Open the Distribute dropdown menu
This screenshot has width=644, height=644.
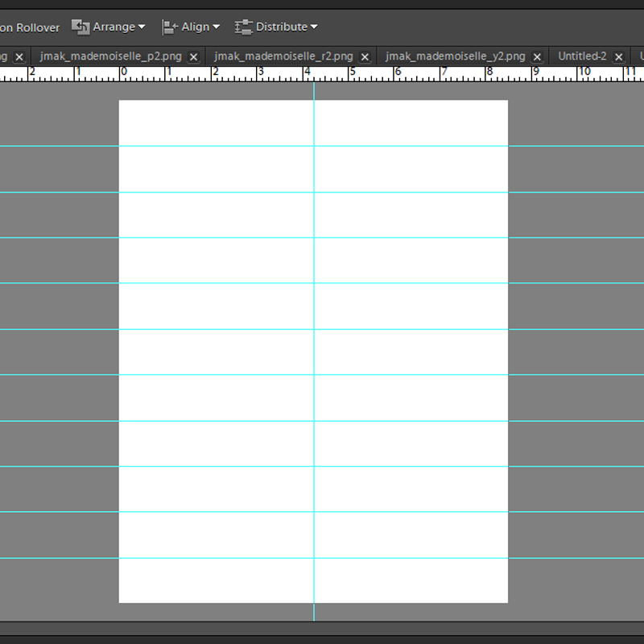(x=276, y=27)
